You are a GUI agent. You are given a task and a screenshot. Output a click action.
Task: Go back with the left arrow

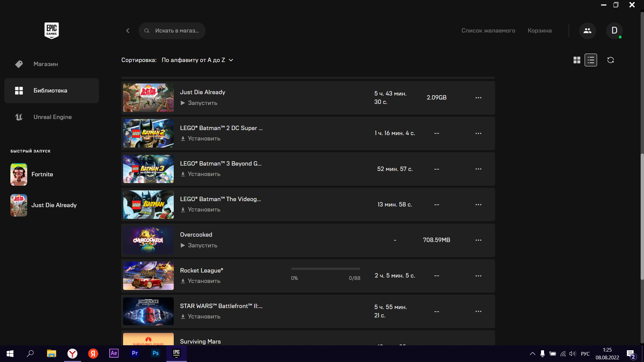click(x=128, y=31)
